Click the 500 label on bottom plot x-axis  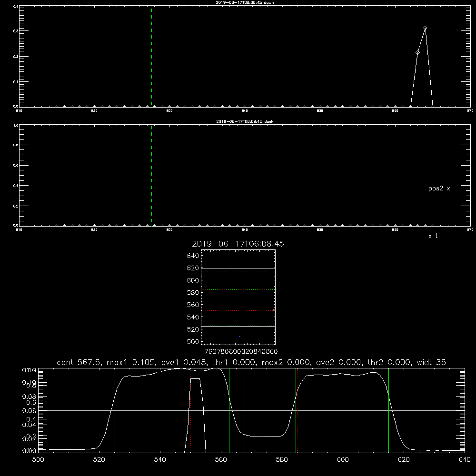click(38, 460)
